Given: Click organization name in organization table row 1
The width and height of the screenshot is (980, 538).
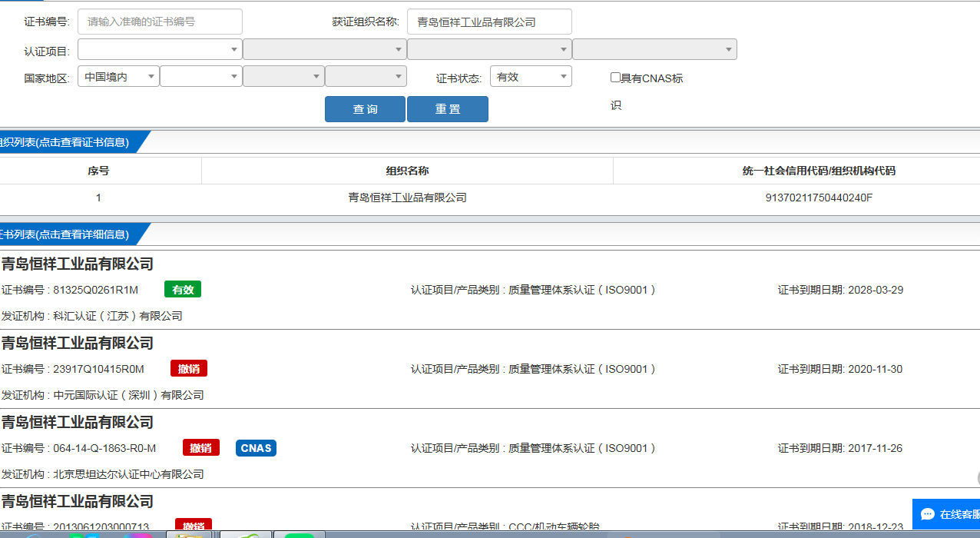Looking at the screenshot, I should [x=407, y=198].
